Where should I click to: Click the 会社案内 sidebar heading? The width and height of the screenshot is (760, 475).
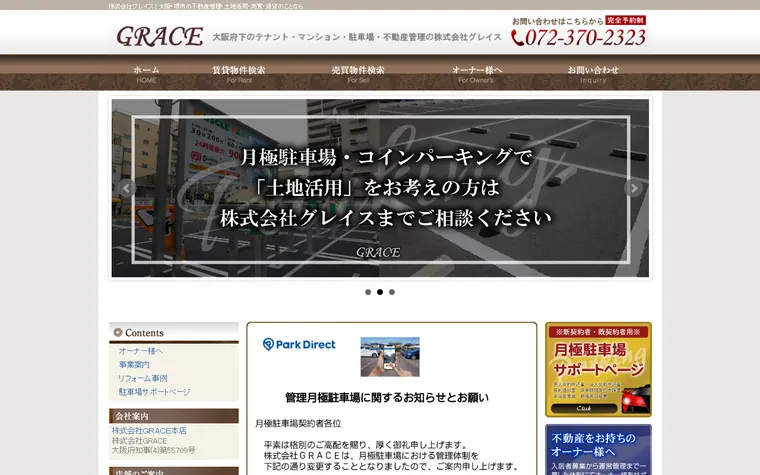(174, 416)
